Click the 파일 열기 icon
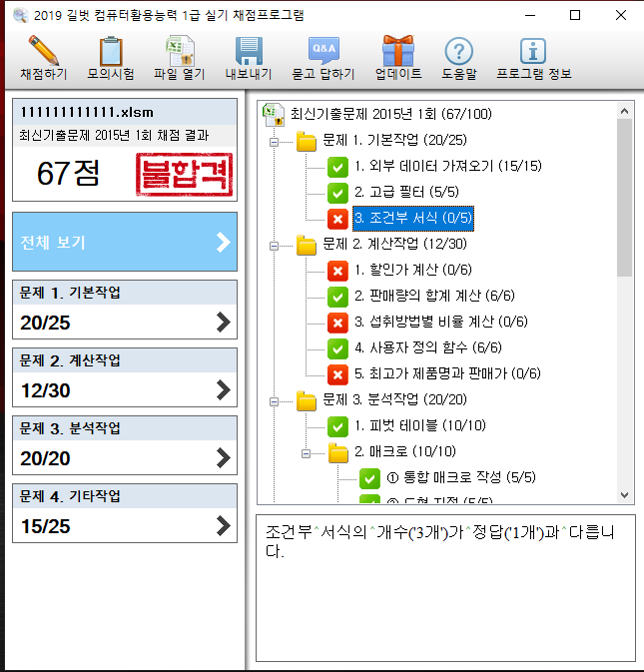 (x=179, y=51)
